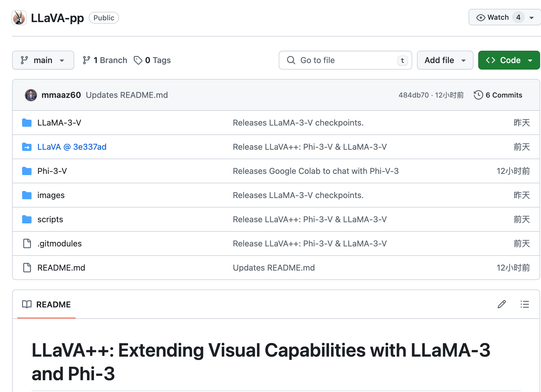Open scripts row commit message
This screenshot has width=541, height=392.
click(310, 219)
